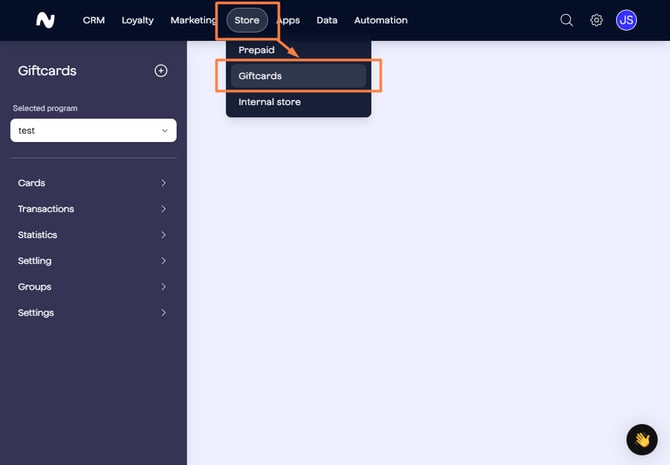Open the Selected program dropdown

pos(93,130)
